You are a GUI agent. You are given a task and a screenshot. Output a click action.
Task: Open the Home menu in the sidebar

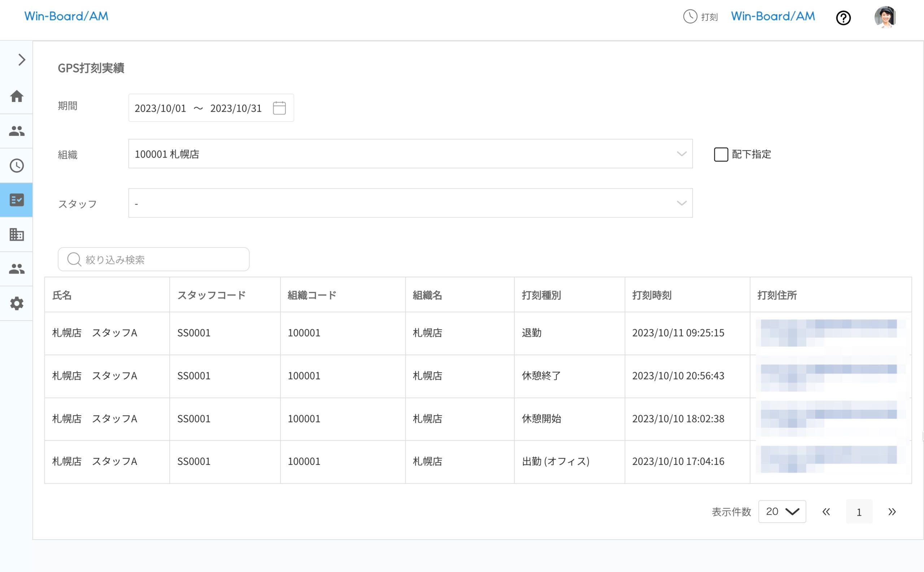[x=16, y=96]
